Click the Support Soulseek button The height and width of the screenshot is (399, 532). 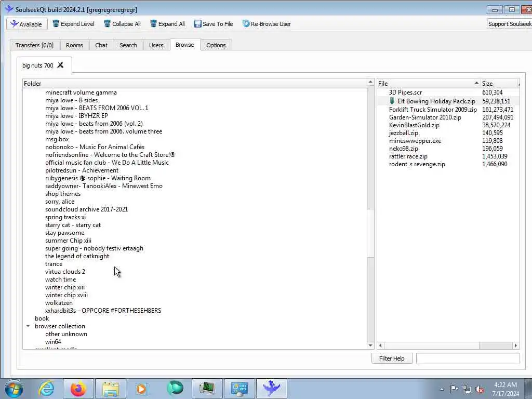click(x=509, y=24)
